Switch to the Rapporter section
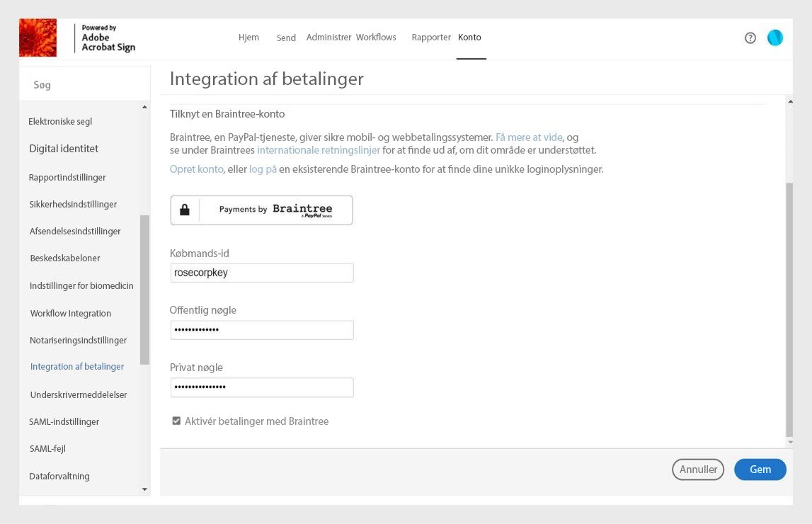 pos(431,37)
